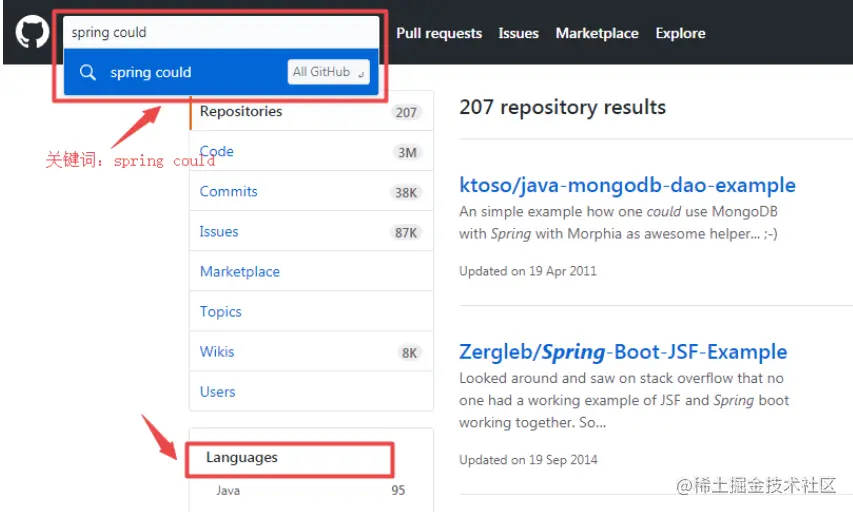This screenshot has width=853, height=512.
Task: Click the search magnifier icon in suggestion
Action: point(88,72)
